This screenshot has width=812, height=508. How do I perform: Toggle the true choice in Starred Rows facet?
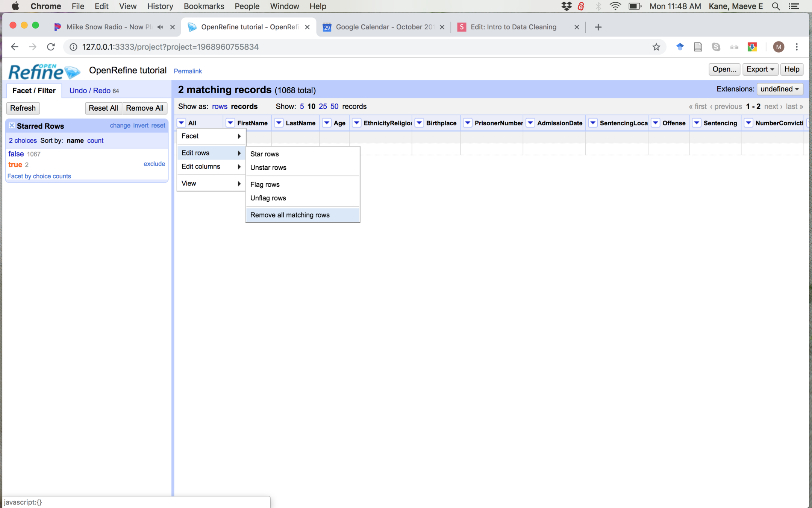coord(15,164)
